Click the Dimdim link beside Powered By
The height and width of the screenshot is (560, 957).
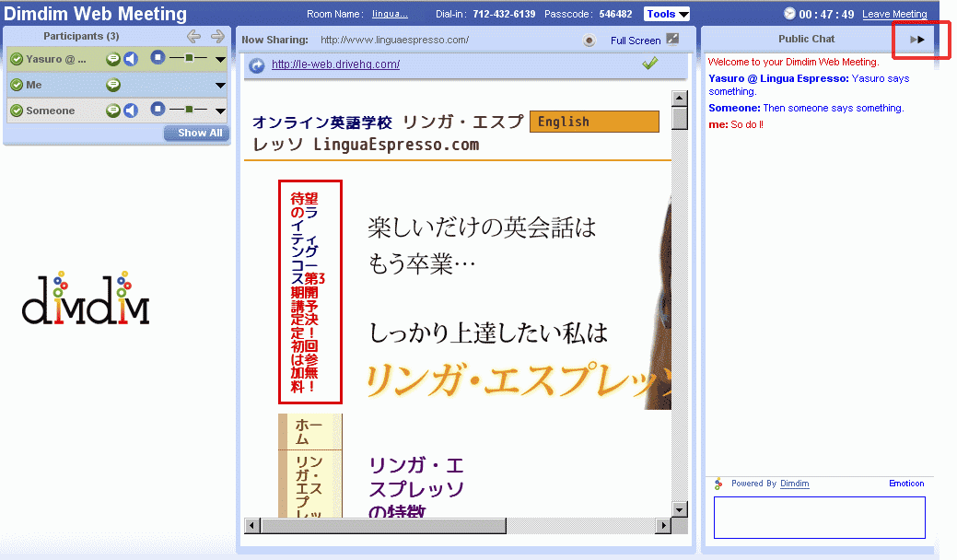pos(795,484)
